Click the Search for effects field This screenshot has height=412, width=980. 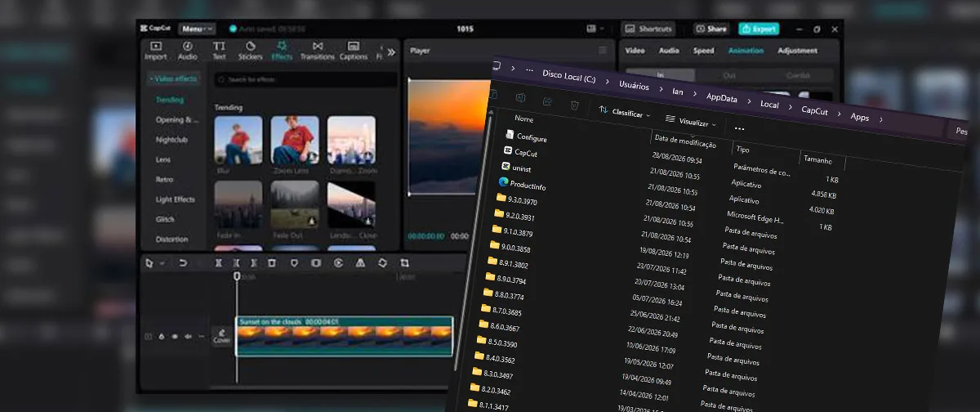point(305,79)
